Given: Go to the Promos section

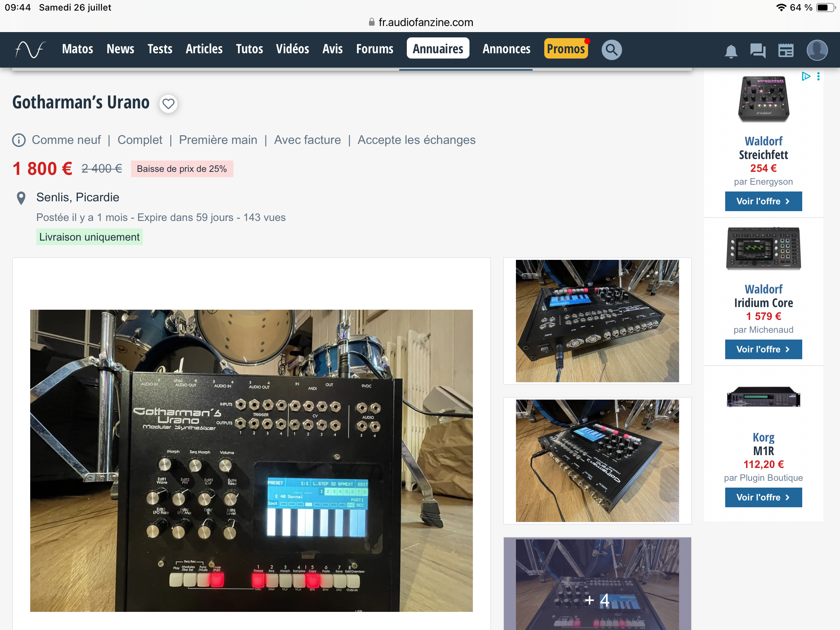Looking at the screenshot, I should click(565, 49).
